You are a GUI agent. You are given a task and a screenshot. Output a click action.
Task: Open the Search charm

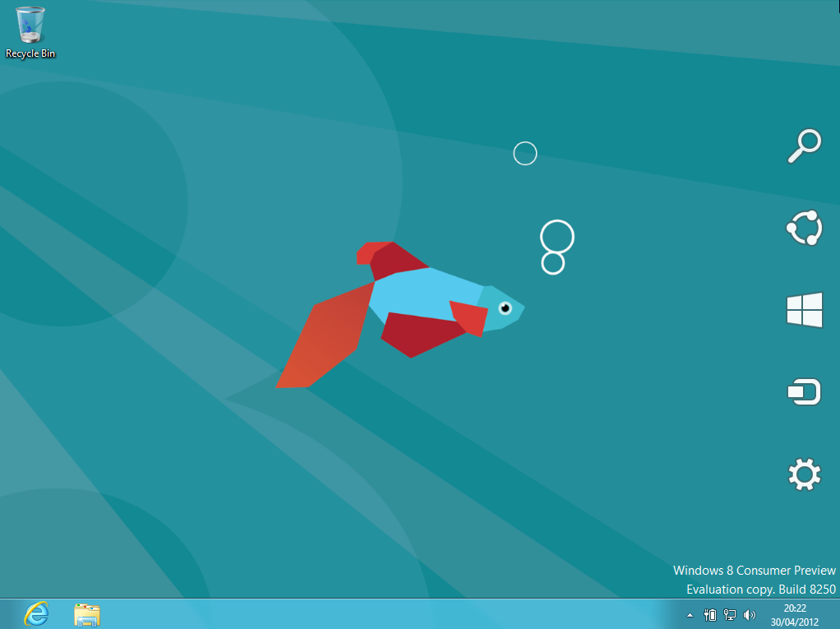(804, 146)
